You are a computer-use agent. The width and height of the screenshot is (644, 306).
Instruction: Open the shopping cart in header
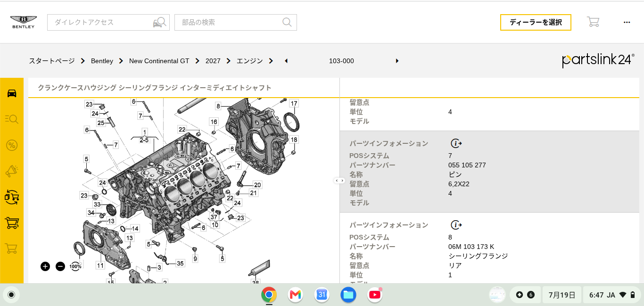pyautogui.click(x=593, y=22)
